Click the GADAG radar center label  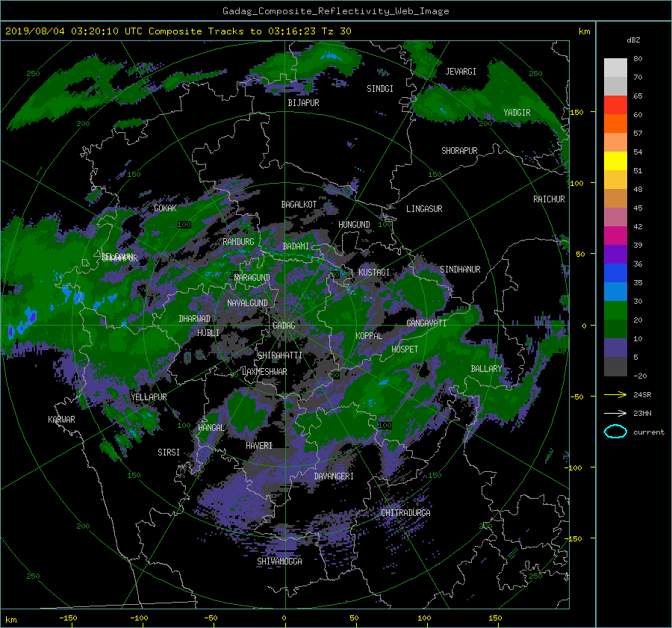284,326
